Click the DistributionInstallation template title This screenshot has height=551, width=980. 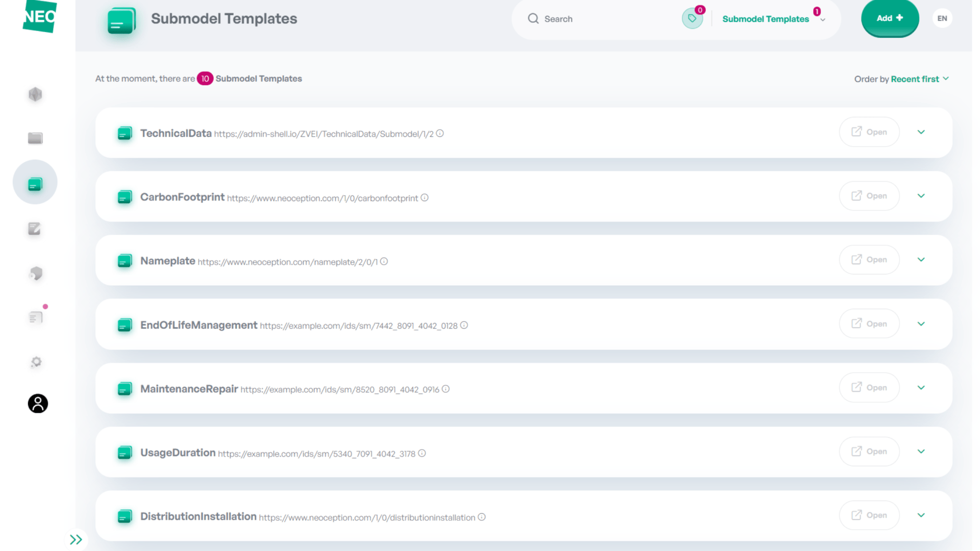[198, 516]
